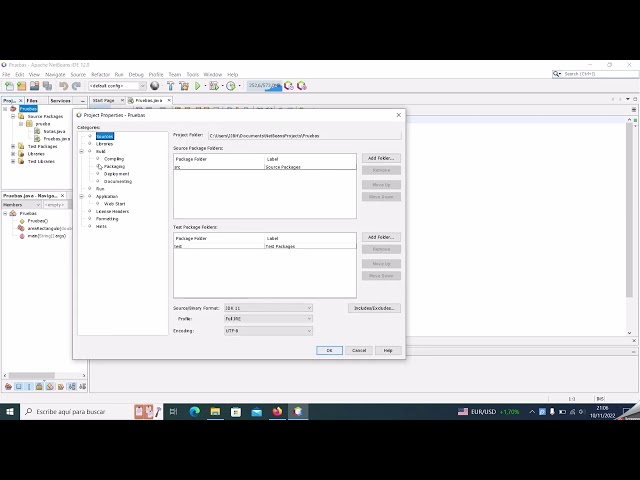The image size is (640, 480).
Task: Click the Clean and Build icon
Action: pos(184,86)
